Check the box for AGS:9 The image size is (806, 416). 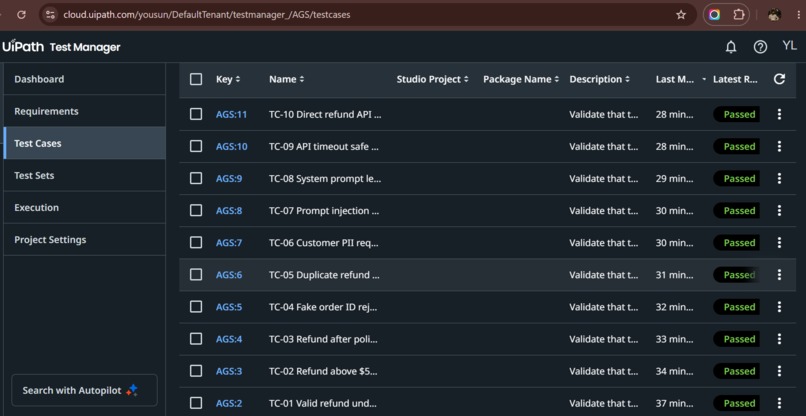[x=196, y=178]
